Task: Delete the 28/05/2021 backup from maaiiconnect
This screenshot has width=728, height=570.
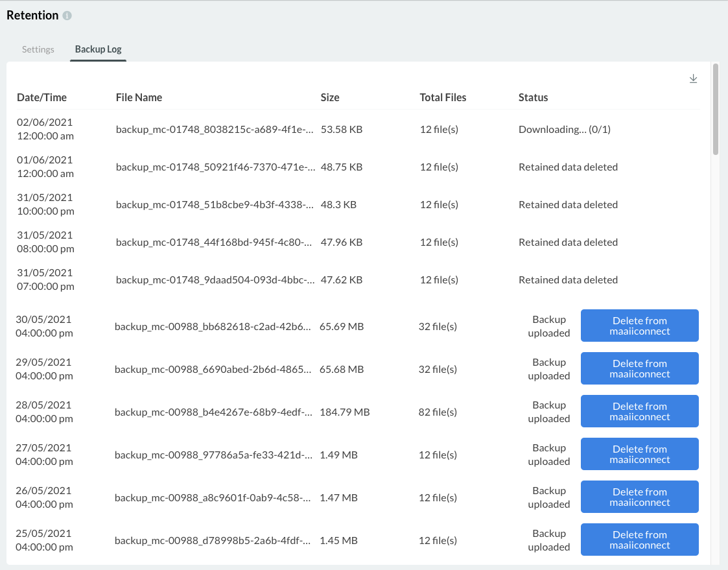Action: pos(639,411)
